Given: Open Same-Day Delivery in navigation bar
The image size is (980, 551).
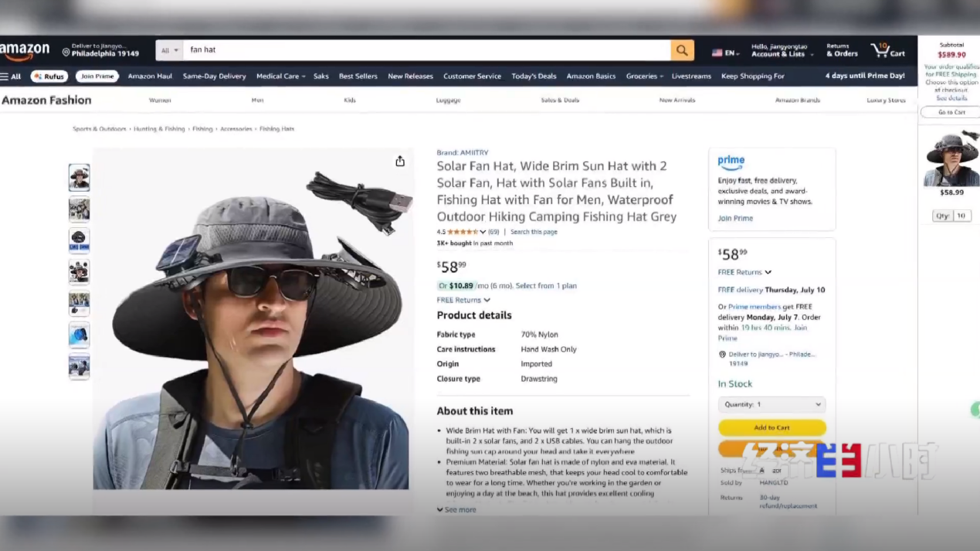Looking at the screenshot, I should pos(214,77).
